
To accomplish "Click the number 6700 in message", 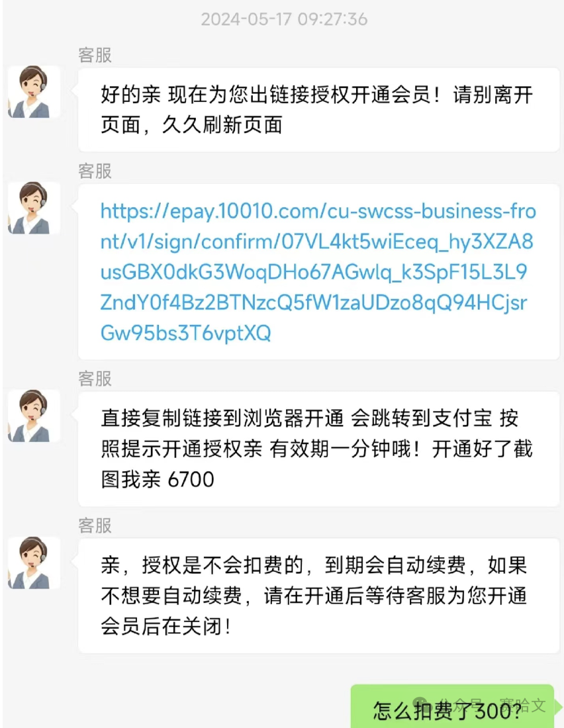I will (x=191, y=480).
